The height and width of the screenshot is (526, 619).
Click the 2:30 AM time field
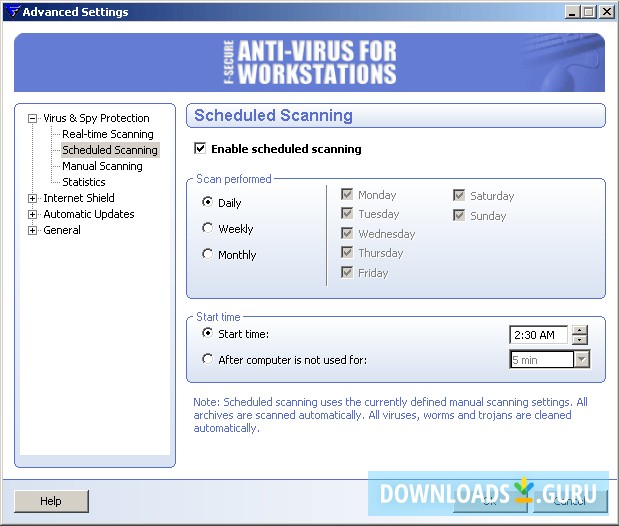[538, 335]
